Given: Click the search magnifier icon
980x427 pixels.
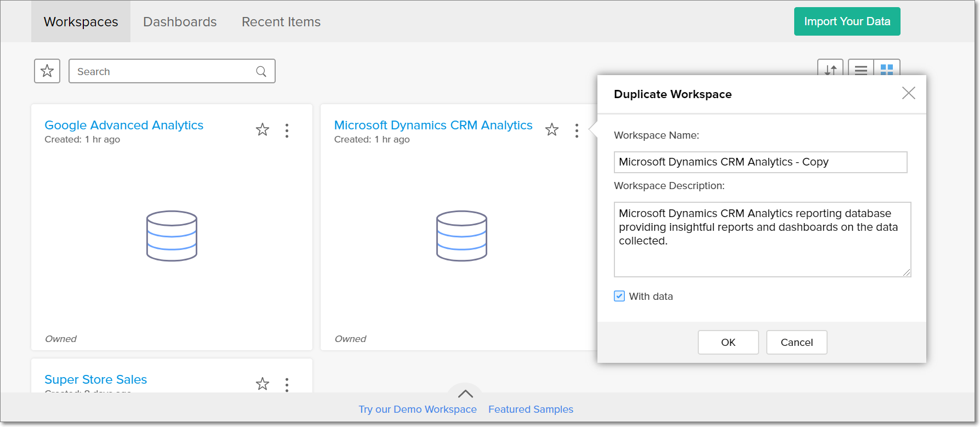Looking at the screenshot, I should pos(261,71).
